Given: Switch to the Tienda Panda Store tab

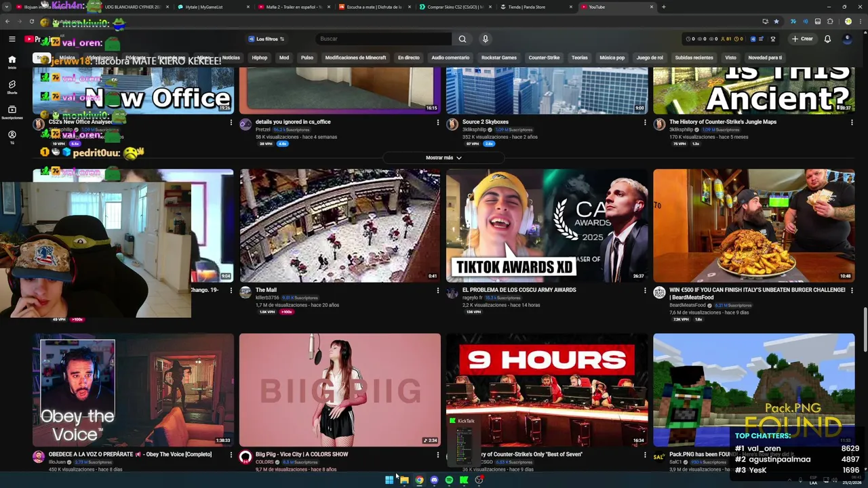Looking at the screenshot, I should click(536, 7).
